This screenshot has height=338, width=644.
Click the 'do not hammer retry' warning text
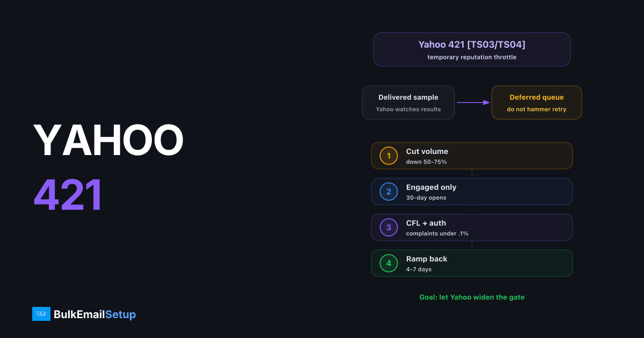[537, 109]
